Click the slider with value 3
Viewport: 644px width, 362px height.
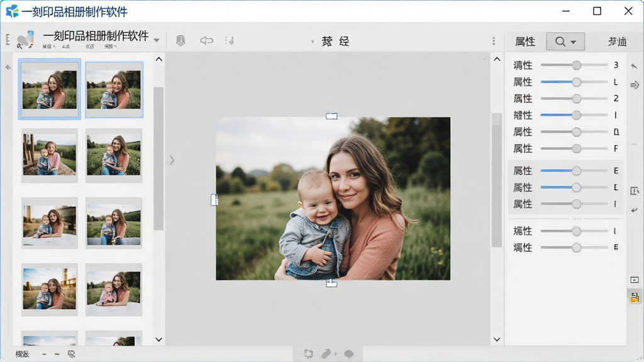(574, 65)
